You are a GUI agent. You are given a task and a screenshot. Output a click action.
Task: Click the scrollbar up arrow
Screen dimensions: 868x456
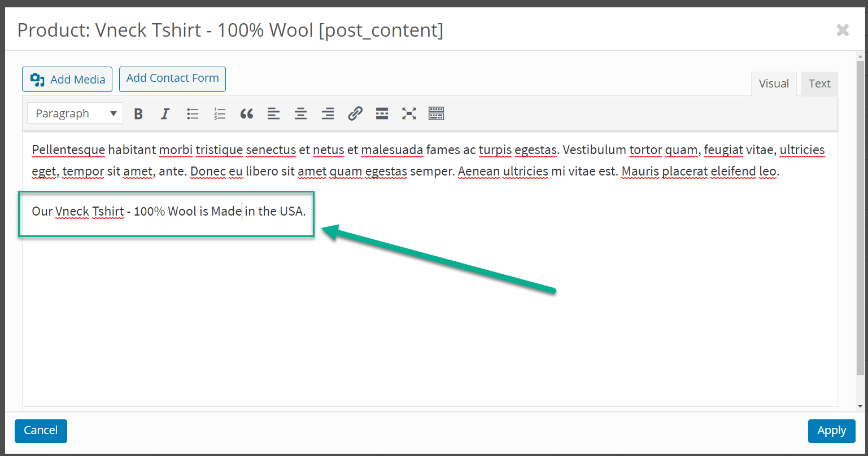[860, 55]
